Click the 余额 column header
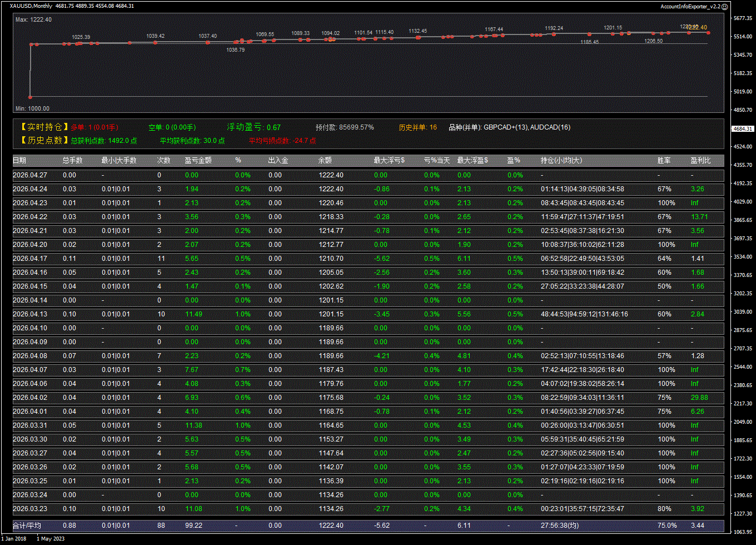Image resolution: width=756 pixels, height=545 pixels. (x=325, y=161)
